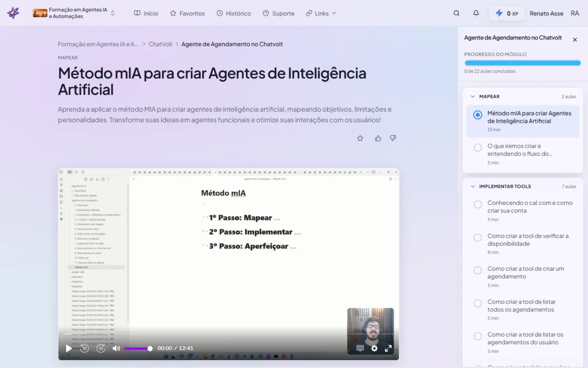Open Suporte page
The height and width of the screenshot is (368, 588).
click(x=278, y=13)
